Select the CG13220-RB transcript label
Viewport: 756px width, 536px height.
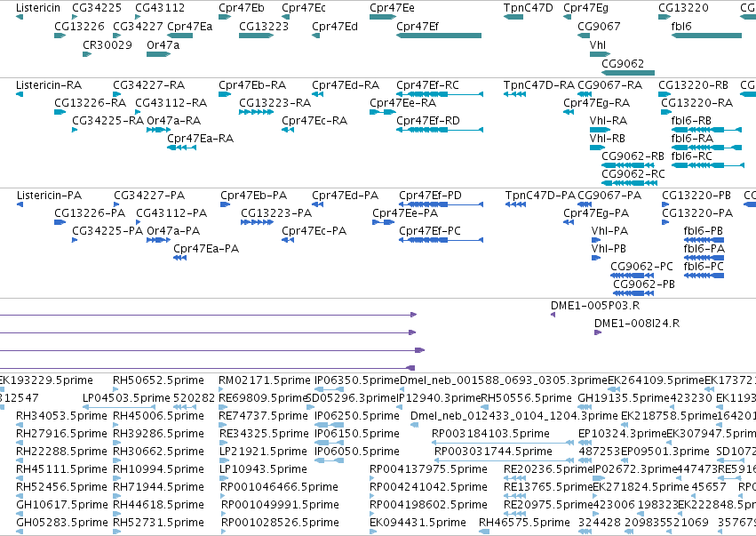693,85
